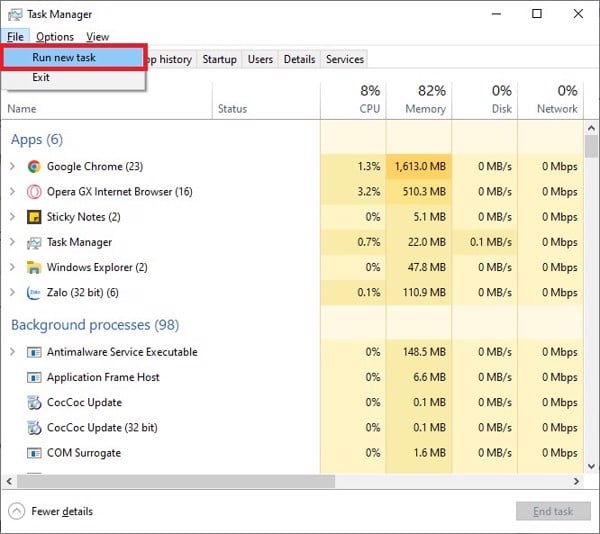Expand the Opera GX Internet Browser group
The width and height of the screenshot is (600, 534).
13,192
